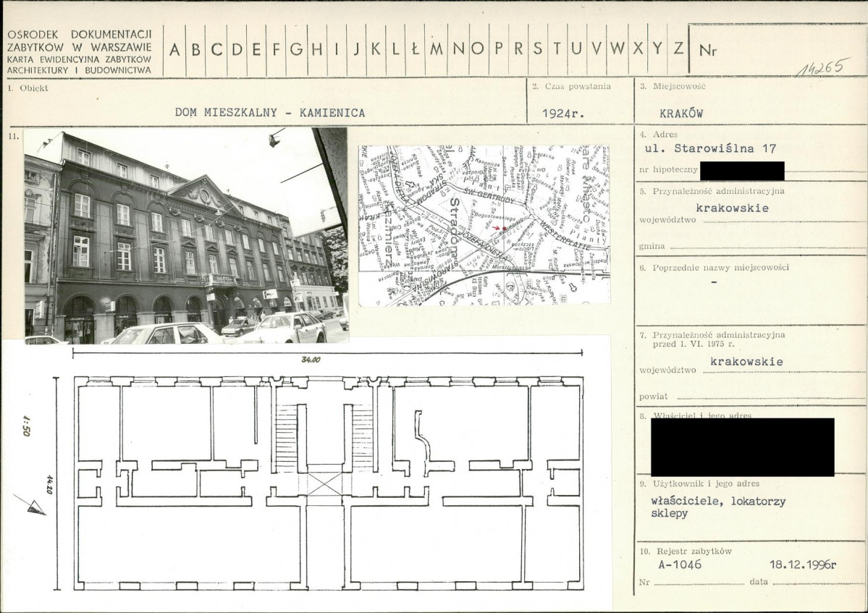Screen dimensions: 868x613
Task: Click the KRAKÓW locality field
Action: click(681, 114)
